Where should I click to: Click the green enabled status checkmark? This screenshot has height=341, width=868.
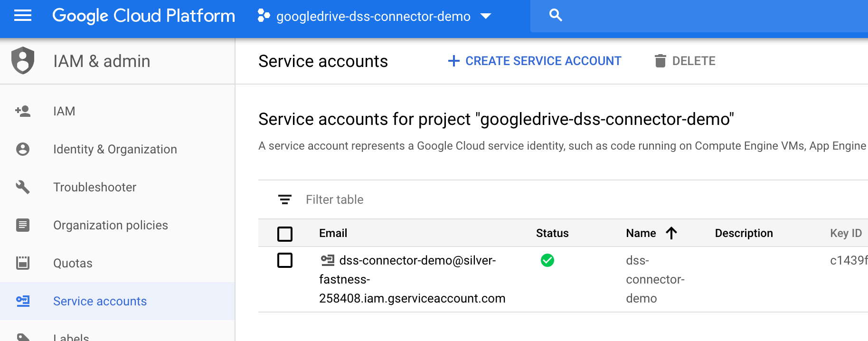point(547,260)
